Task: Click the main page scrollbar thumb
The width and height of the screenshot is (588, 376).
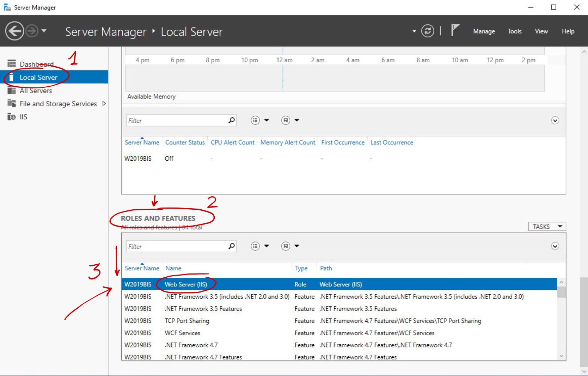Action: coord(584,322)
